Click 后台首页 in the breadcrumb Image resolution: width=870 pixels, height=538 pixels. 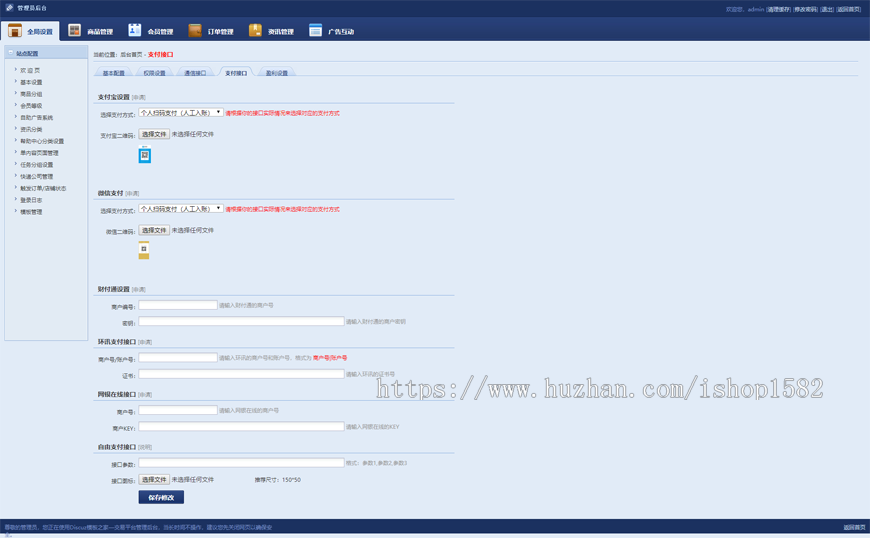tap(131, 55)
